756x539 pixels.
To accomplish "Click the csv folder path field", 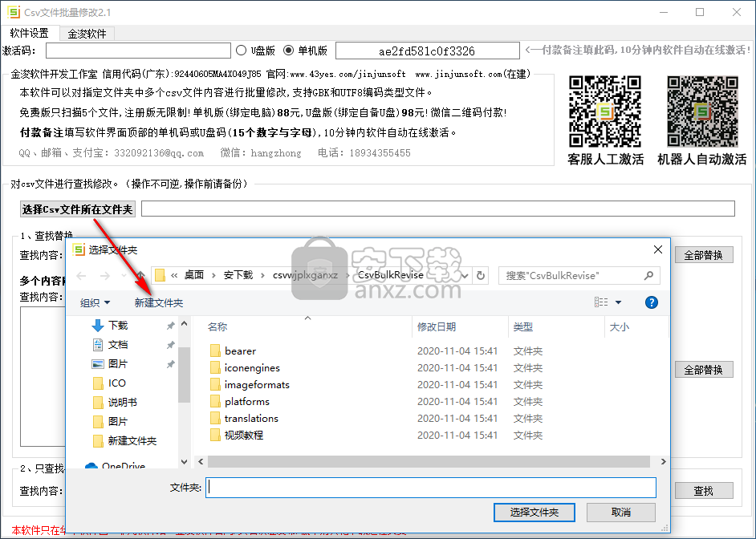I will click(x=437, y=209).
